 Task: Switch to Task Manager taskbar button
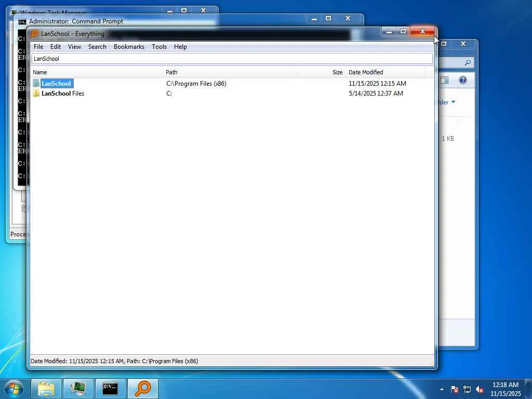78,389
